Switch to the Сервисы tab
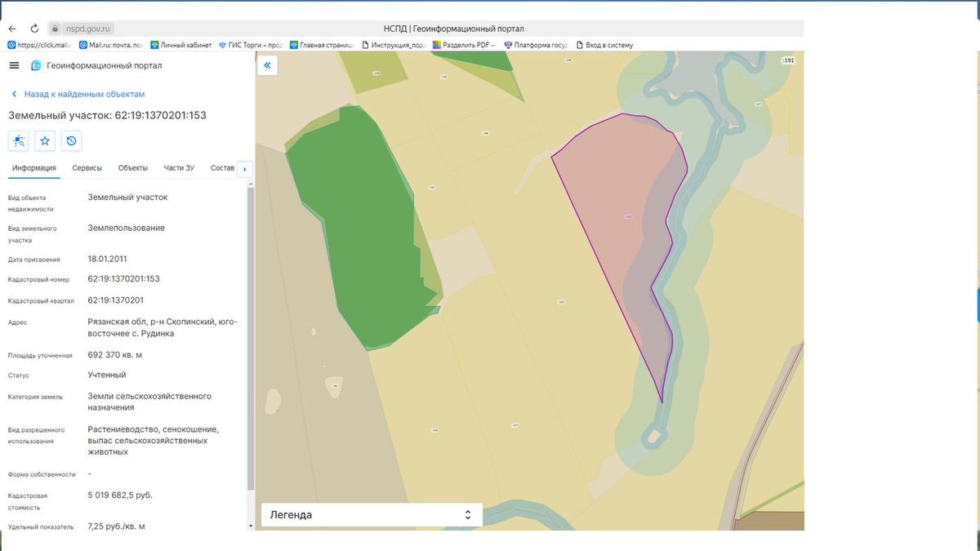This screenshot has width=980, height=551. (87, 168)
